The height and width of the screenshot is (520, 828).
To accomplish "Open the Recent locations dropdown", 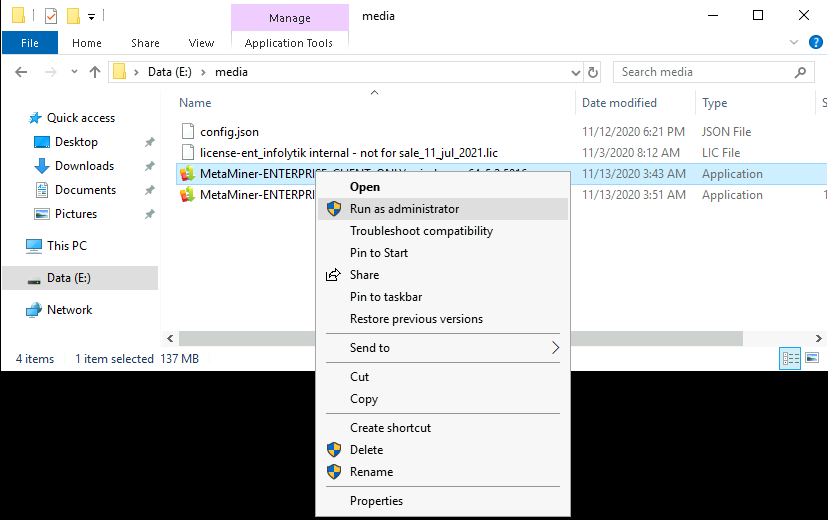I will (x=74, y=72).
